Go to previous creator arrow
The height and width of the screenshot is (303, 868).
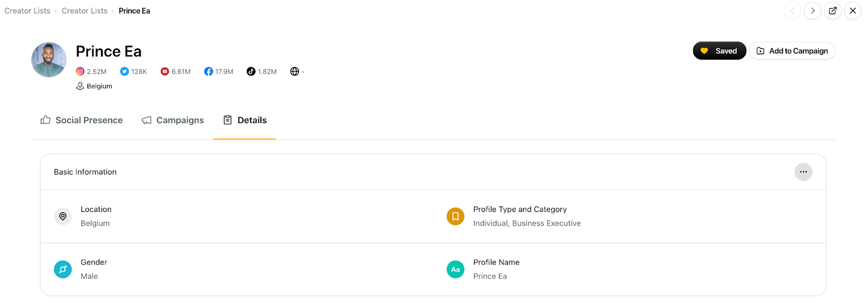(x=793, y=11)
